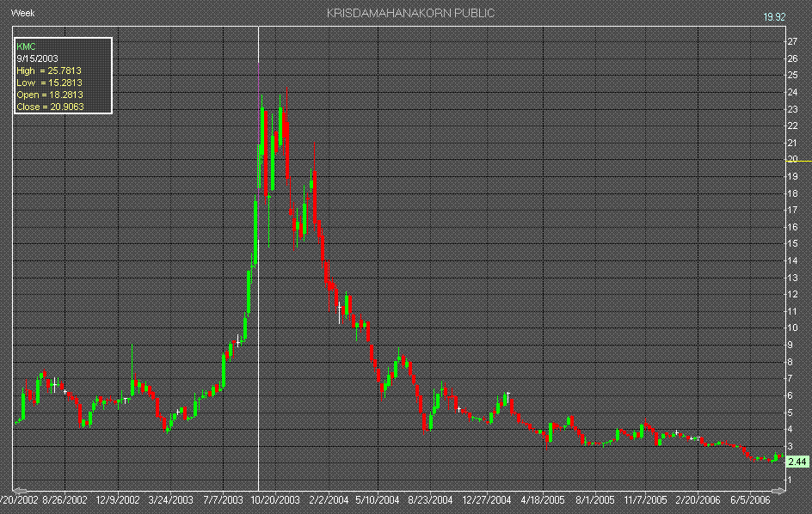Click the 11 price axis label
This screenshot has width=812, height=514.
[x=792, y=312]
